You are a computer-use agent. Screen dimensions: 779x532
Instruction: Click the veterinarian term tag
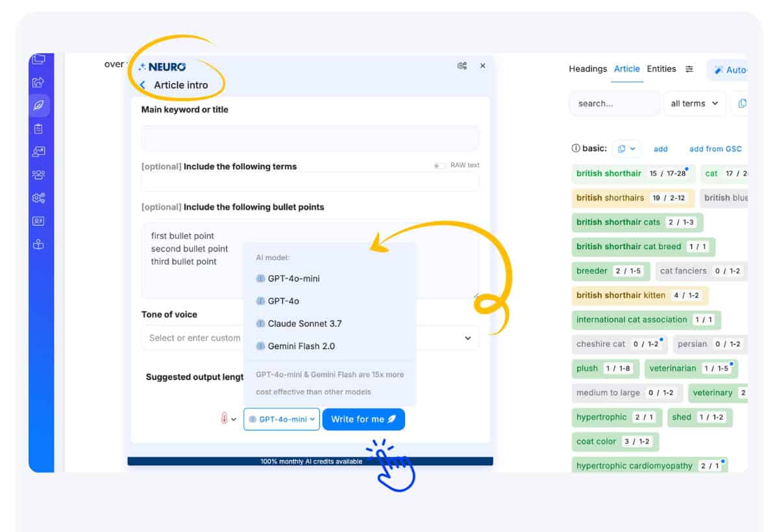[x=691, y=368]
